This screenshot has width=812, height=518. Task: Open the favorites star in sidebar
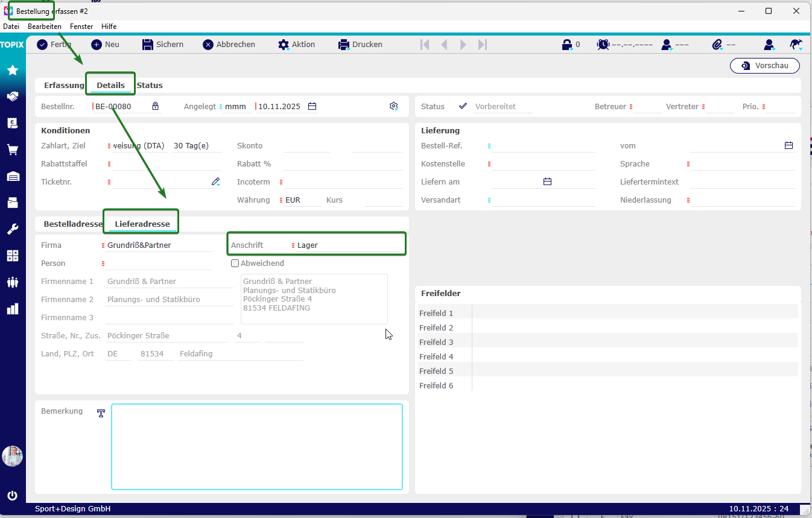pos(12,71)
